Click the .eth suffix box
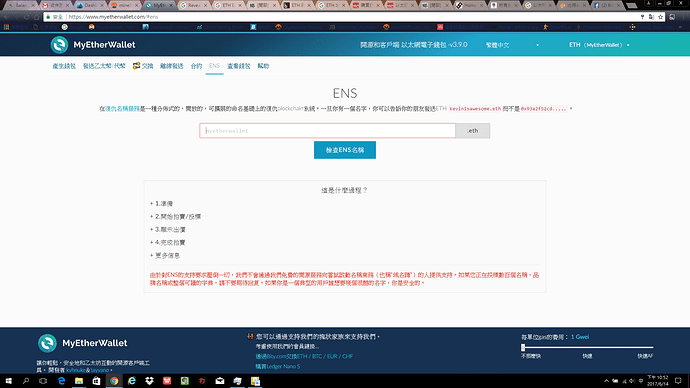The width and height of the screenshot is (690, 388). click(x=473, y=131)
